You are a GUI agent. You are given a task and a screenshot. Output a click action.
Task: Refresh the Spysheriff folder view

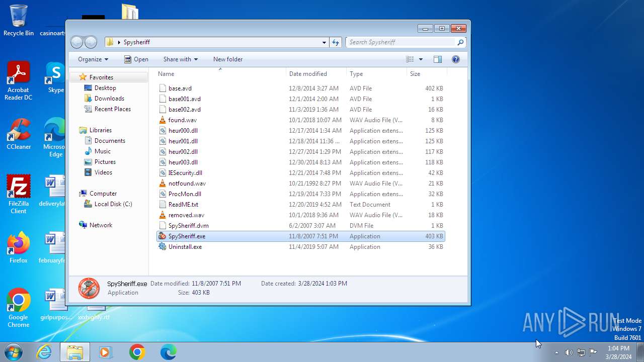coord(336,42)
